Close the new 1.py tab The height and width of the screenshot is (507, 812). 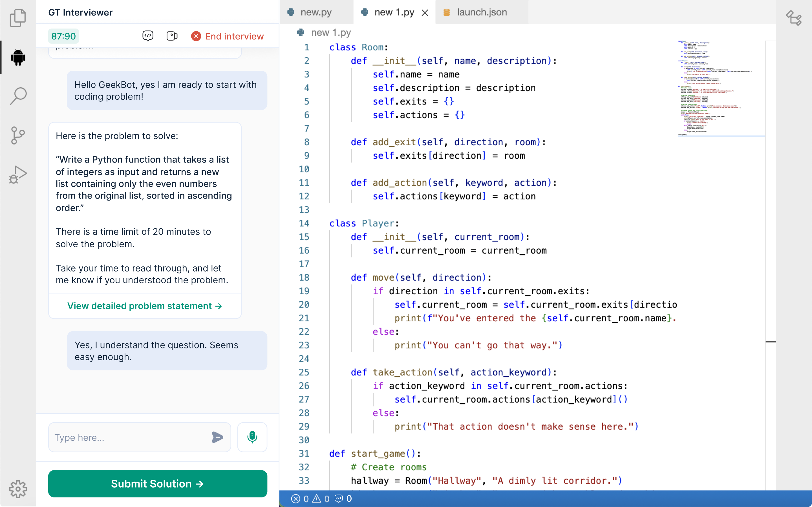coord(425,13)
